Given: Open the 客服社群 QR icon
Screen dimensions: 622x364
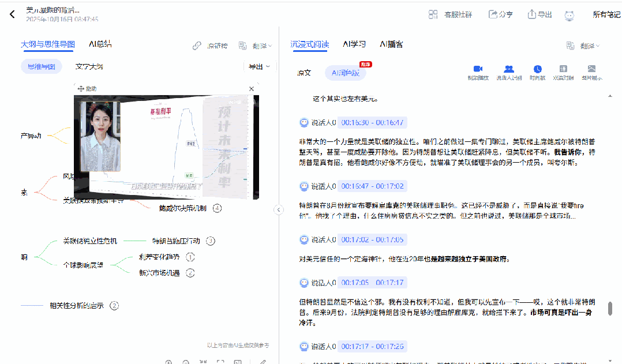Looking at the screenshot, I should 433,14.
